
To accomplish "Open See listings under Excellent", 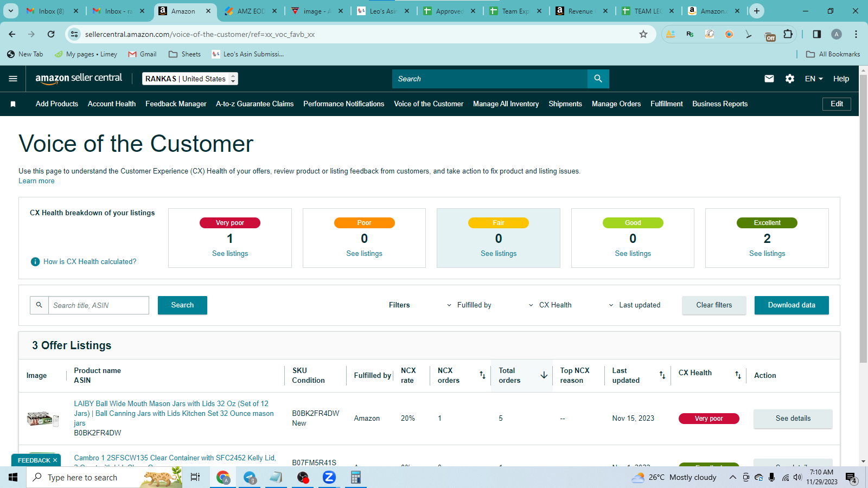I will (767, 254).
